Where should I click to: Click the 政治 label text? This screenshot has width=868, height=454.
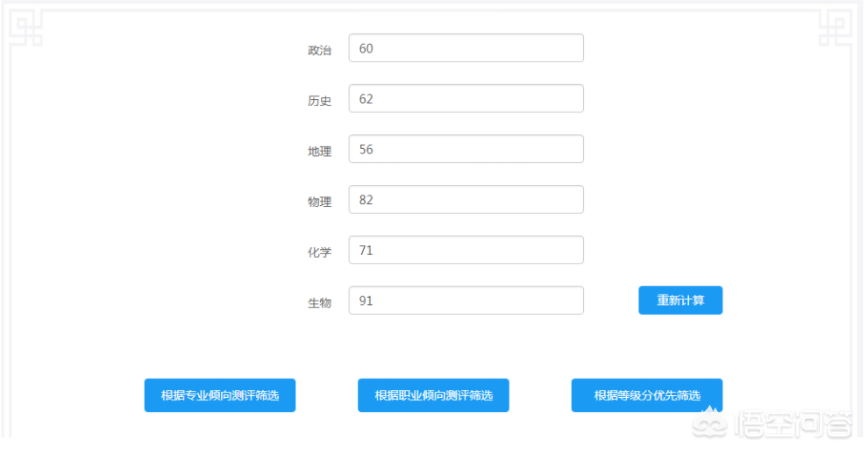point(319,50)
